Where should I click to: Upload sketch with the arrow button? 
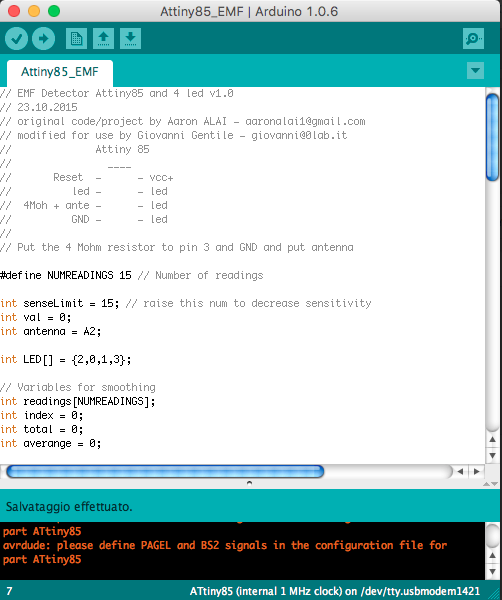click(43, 39)
